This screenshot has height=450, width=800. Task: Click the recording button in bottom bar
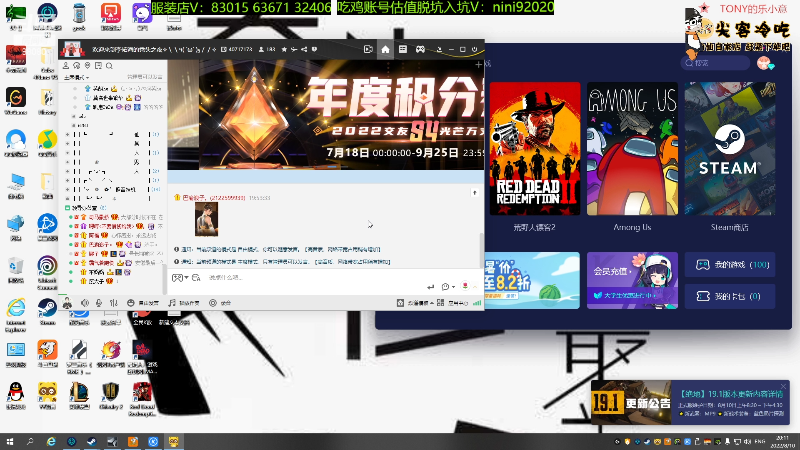(x=220, y=303)
